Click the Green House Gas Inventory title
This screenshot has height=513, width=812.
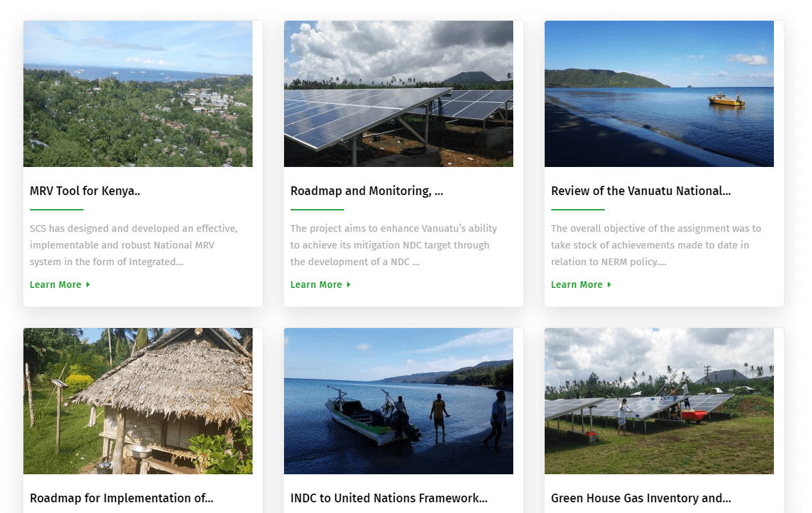(x=640, y=498)
